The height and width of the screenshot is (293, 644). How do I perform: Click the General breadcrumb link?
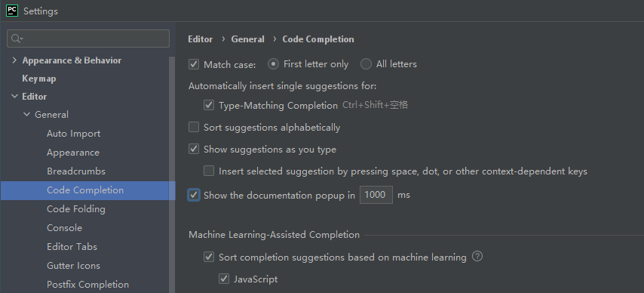247,39
